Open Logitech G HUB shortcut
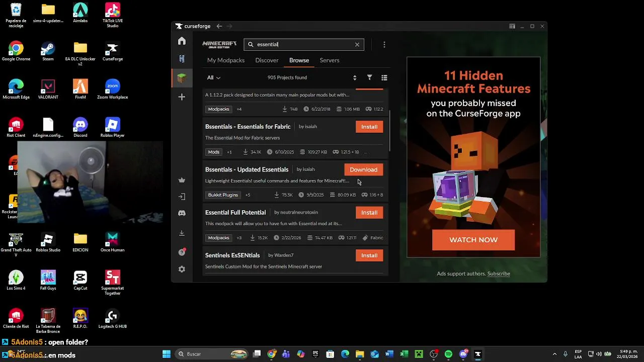This screenshot has width=644, height=362. [x=112, y=319]
